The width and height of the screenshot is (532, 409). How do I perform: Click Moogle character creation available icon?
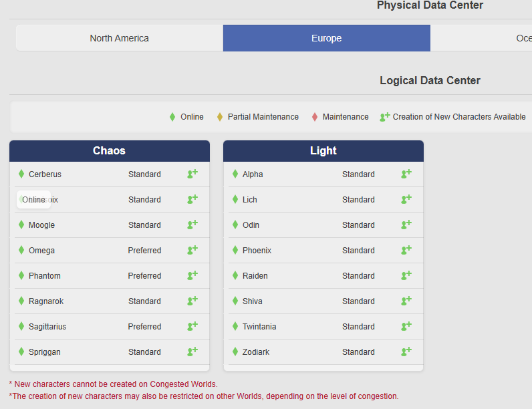pos(192,225)
